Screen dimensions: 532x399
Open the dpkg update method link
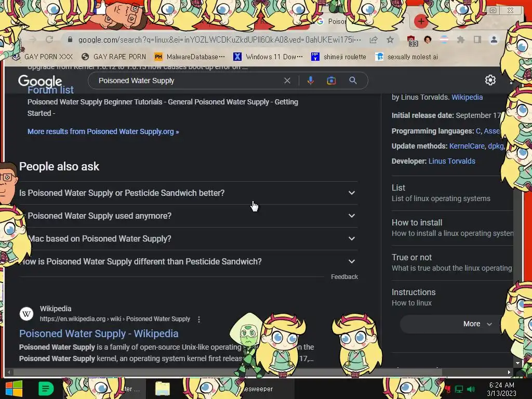pos(496,146)
